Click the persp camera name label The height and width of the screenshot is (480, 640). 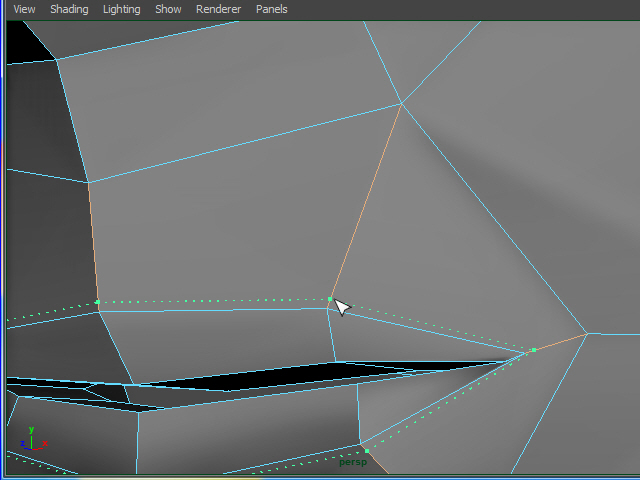(x=353, y=462)
